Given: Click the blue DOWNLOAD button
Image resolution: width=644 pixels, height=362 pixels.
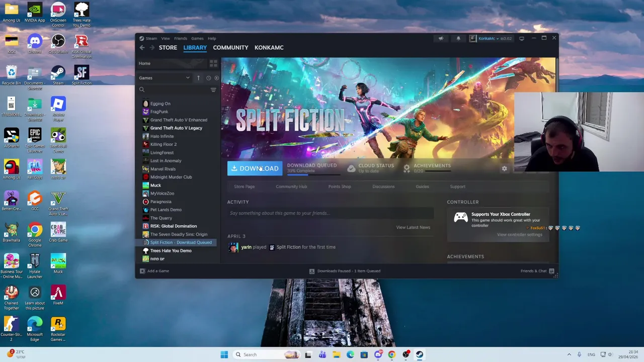Looking at the screenshot, I should [255, 168].
